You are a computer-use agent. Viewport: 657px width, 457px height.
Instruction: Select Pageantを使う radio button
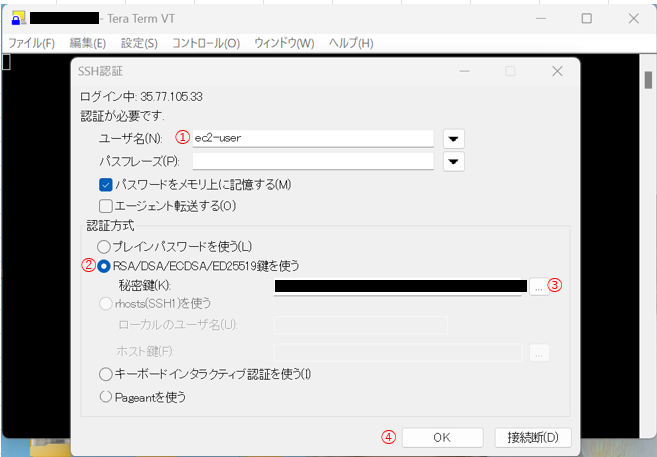pos(106,396)
